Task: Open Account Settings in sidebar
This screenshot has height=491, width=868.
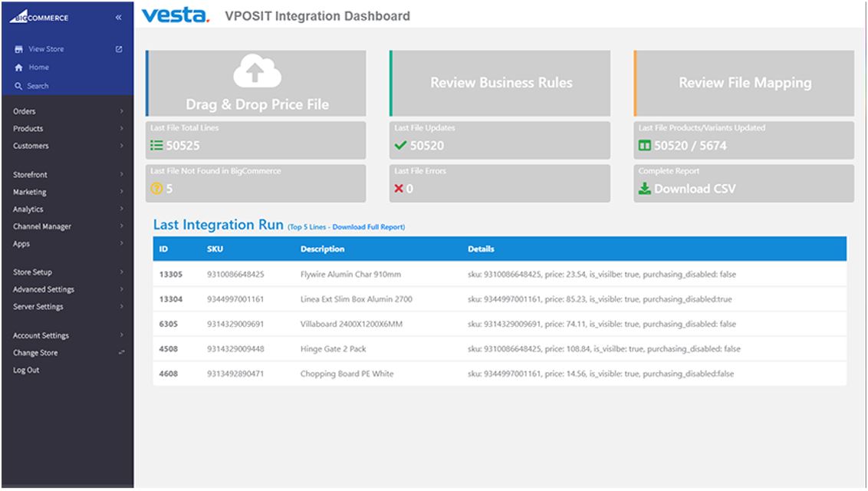Action: click(41, 335)
